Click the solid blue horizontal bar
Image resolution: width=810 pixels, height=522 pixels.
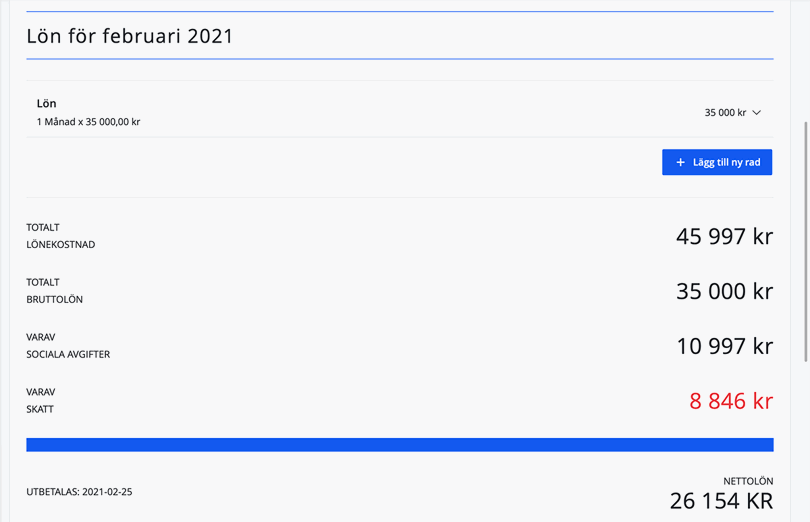pos(400,445)
